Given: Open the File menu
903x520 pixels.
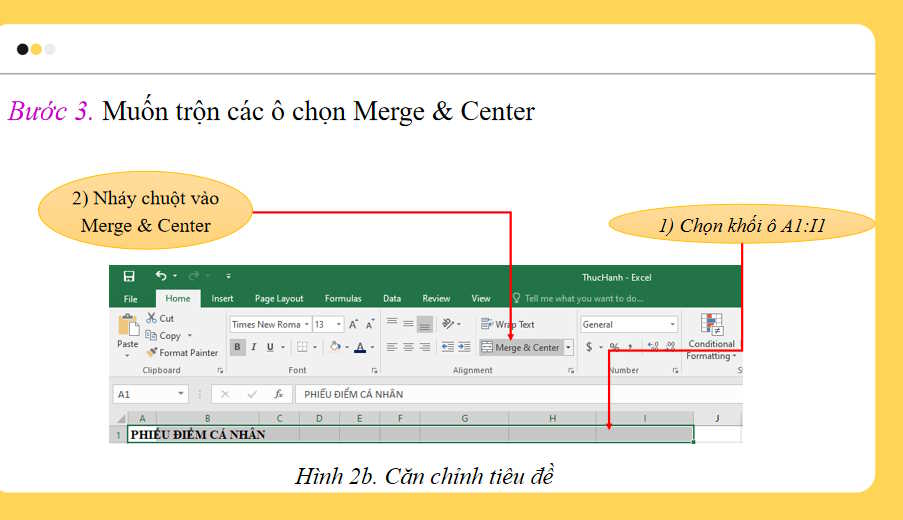Looking at the screenshot, I should click(x=131, y=299).
